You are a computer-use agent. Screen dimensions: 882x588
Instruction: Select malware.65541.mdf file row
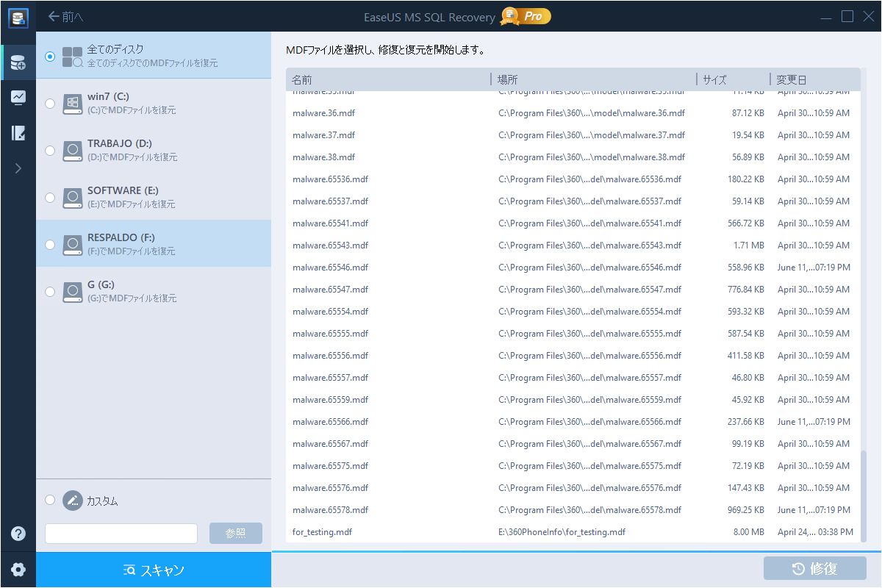[573, 223]
